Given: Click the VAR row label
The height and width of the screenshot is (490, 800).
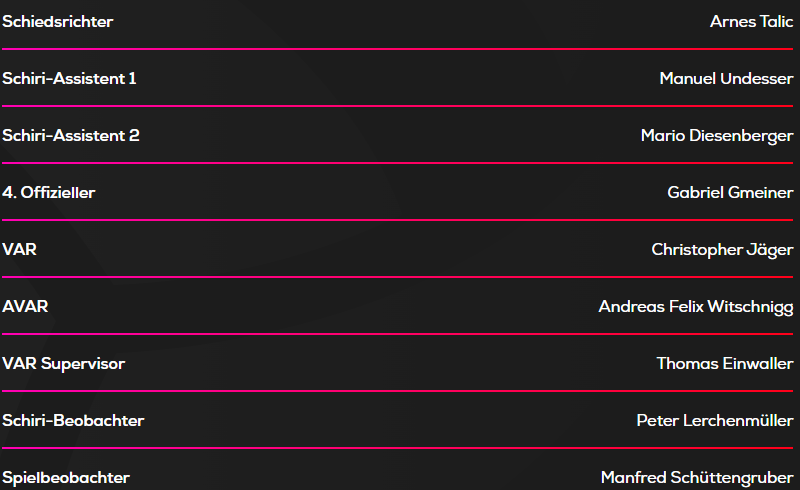Looking at the screenshot, I should (20, 250).
